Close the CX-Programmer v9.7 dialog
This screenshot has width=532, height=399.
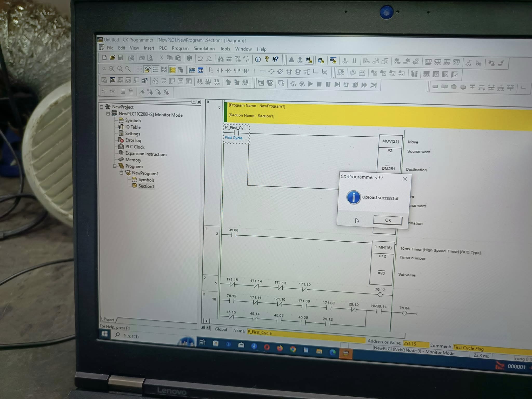405,179
